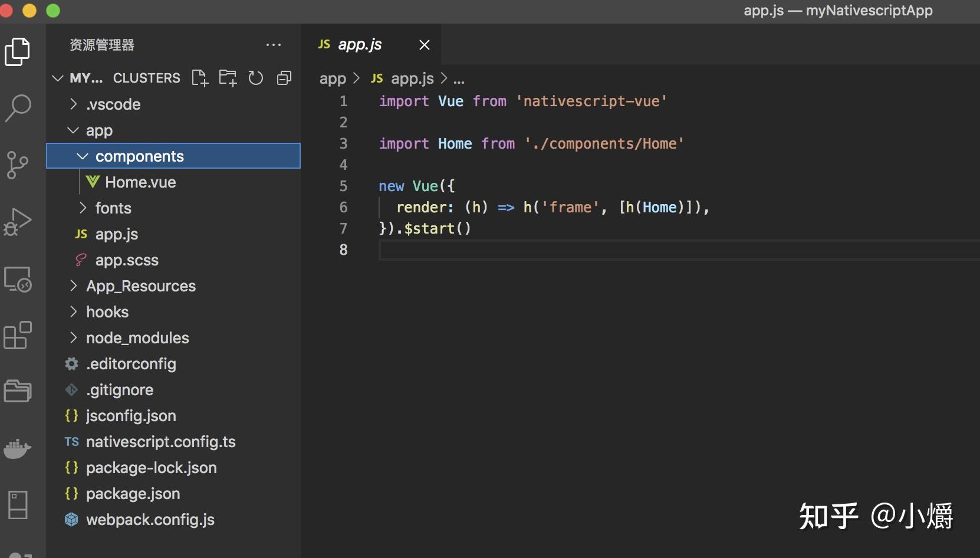This screenshot has height=558, width=980.
Task: Open the Docker view in activity bar
Action: click(x=18, y=448)
